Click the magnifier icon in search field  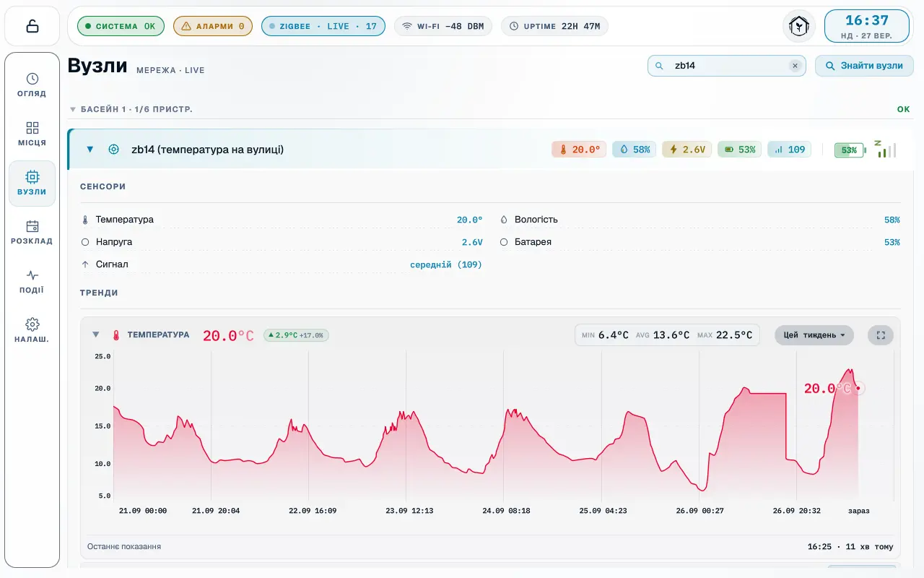pyautogui.click(x=659, y=66)
